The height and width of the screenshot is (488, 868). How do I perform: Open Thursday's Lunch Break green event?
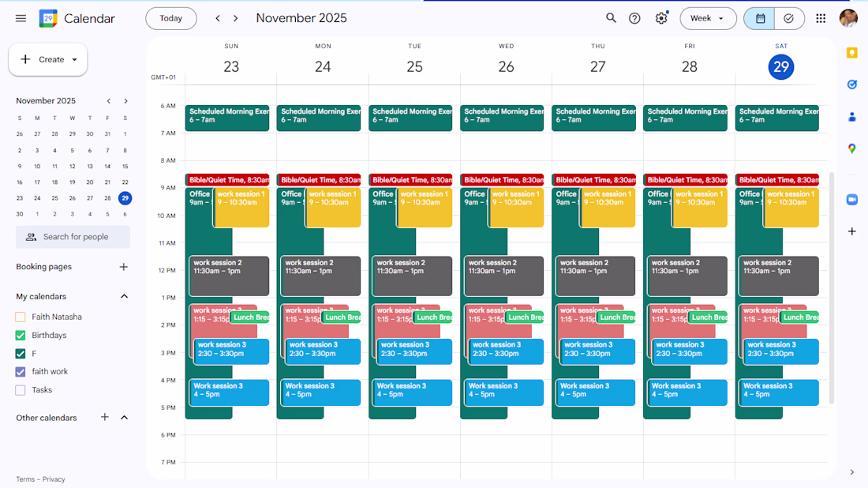click(x=617, y=317)
